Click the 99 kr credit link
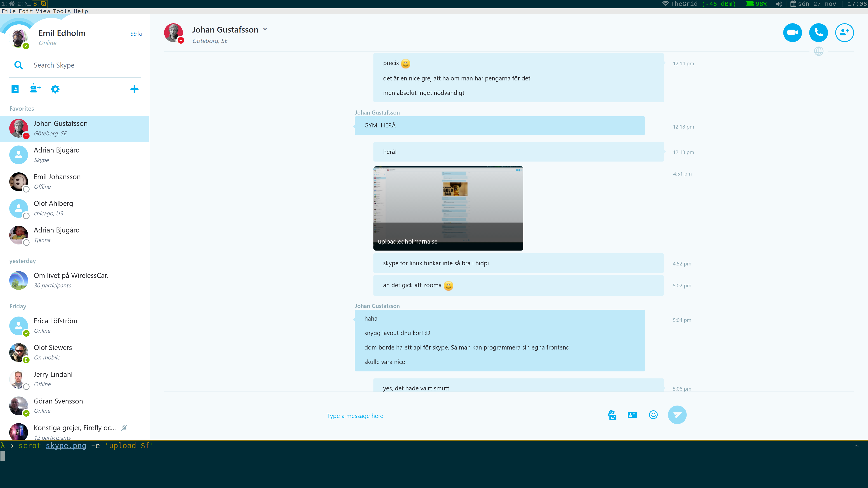868x488 pixels. coord(137,34)
